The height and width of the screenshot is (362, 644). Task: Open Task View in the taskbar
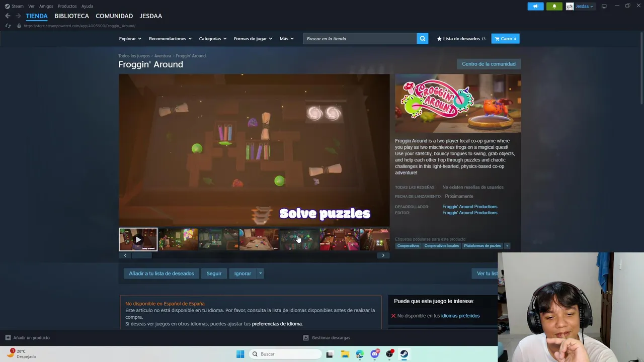point(330,354)
